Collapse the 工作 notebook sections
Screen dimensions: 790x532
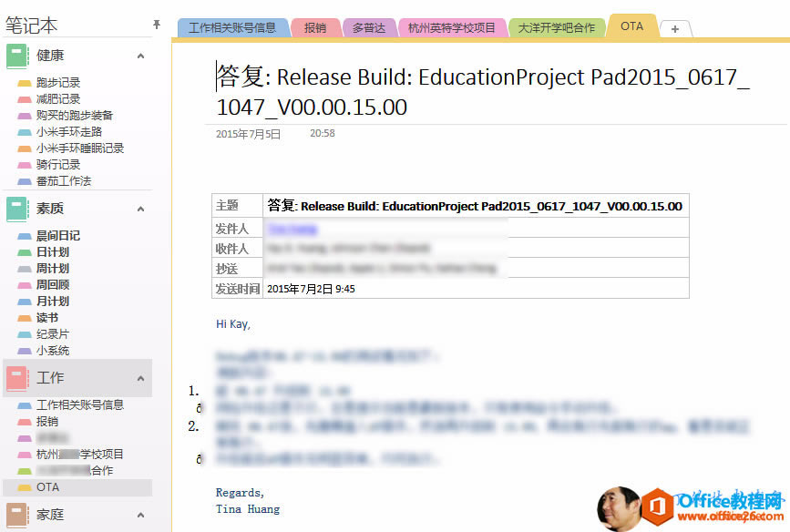point(140,378)
